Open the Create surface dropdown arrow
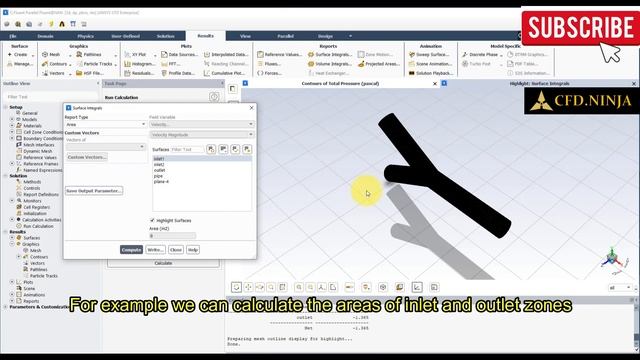Viewport: 640px width, 360px height. point(33,55)
